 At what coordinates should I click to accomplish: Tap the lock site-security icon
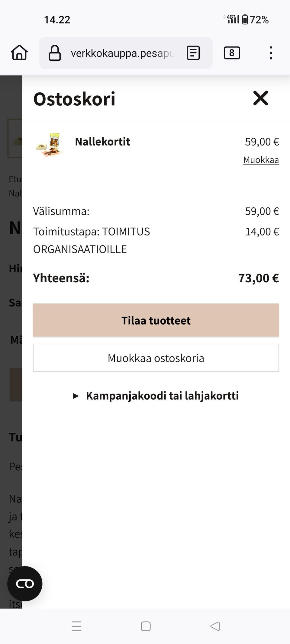tap(55, 53)
